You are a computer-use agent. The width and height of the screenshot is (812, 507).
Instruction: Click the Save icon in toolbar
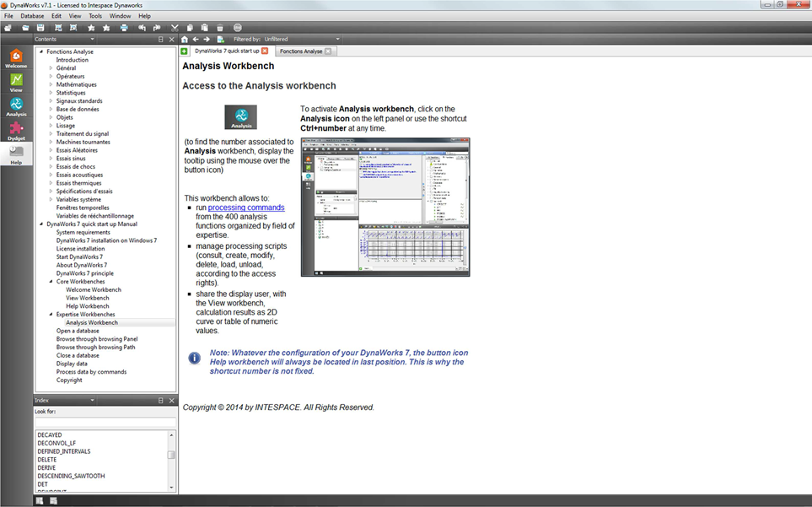click(40, 28)
